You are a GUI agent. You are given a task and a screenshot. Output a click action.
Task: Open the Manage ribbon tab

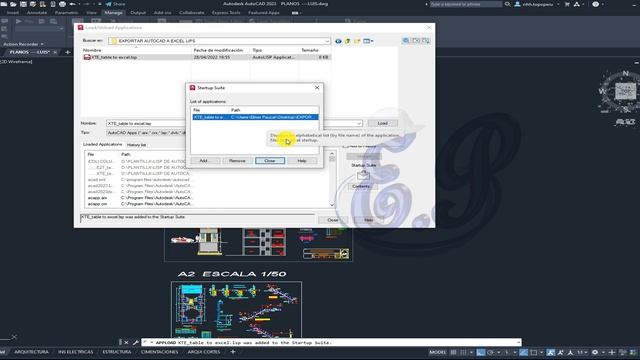click(x=113, y=13)
